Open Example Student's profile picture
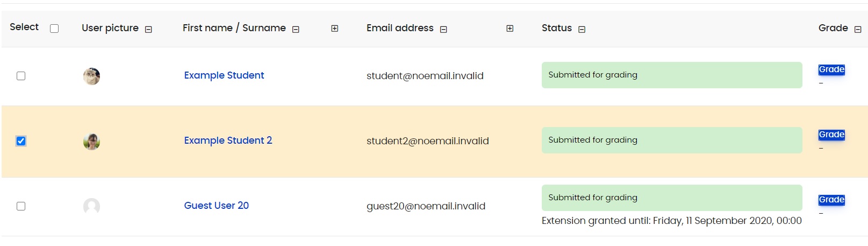The width and height of the screenshot is (868, 246). (x=91, y=76)
